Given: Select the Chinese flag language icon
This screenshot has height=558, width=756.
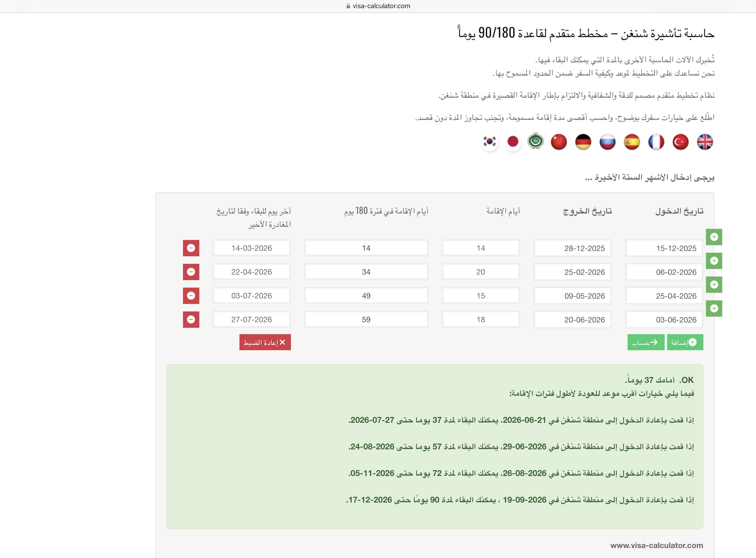Looking at the screenshot, I should click(559, 142).
